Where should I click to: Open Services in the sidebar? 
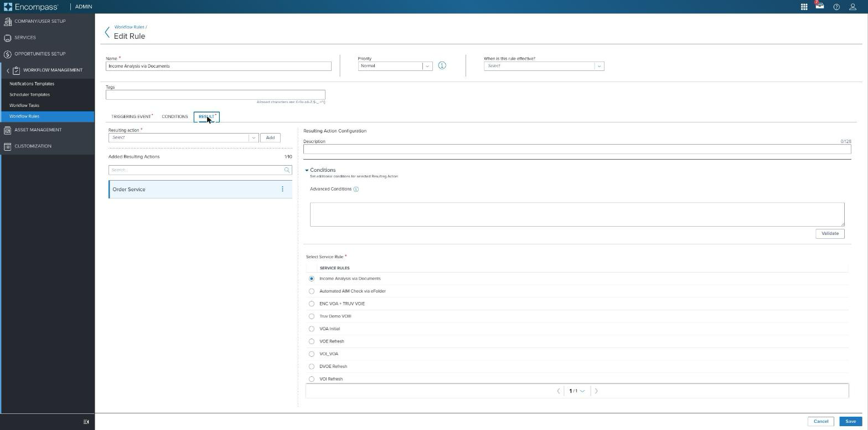47,38
